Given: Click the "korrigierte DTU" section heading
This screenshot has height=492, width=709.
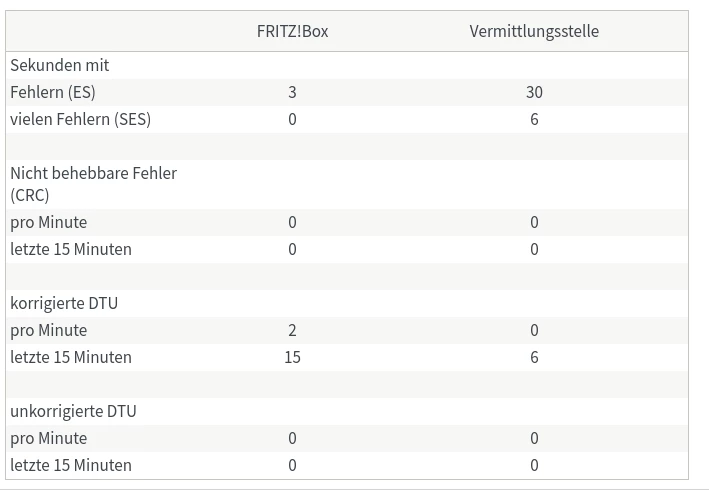Looking at the screenshot, I should [64, 303].
